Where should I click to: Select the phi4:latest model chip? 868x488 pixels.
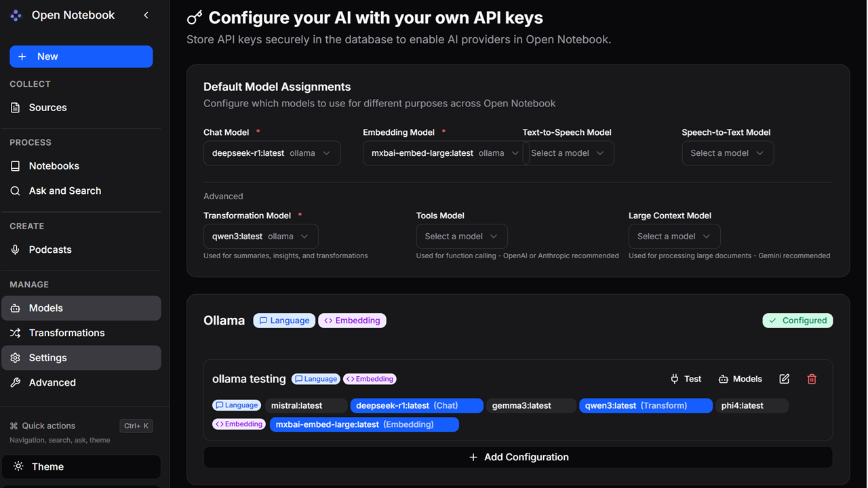(751, 405)
